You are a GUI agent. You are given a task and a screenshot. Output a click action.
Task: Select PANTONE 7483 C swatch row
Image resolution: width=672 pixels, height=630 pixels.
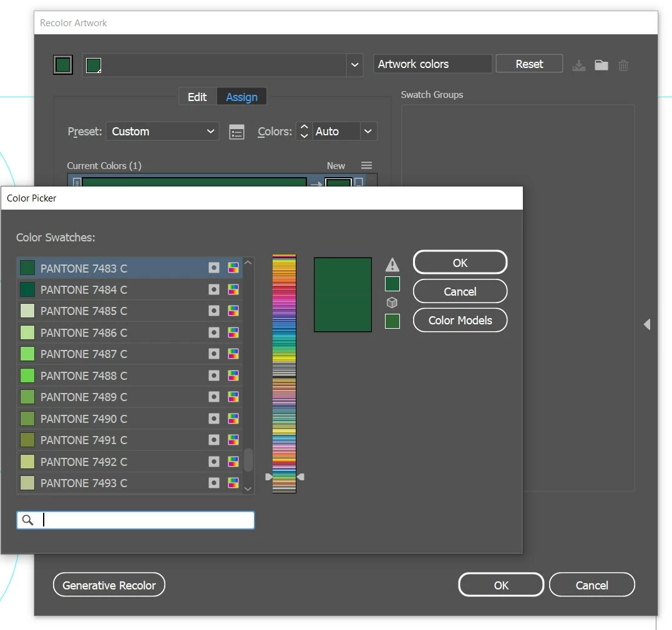coord(129,268)
